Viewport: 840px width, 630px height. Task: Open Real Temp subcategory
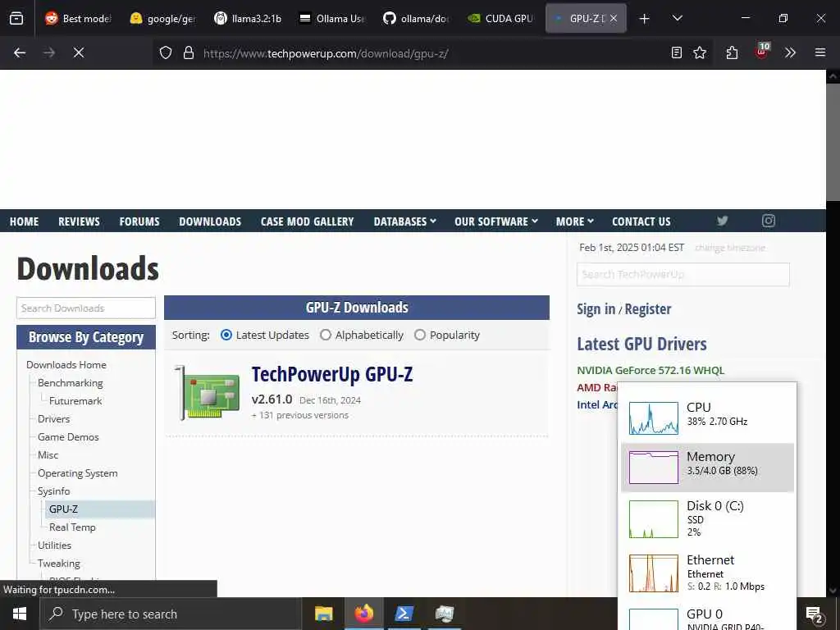point(72,527)
